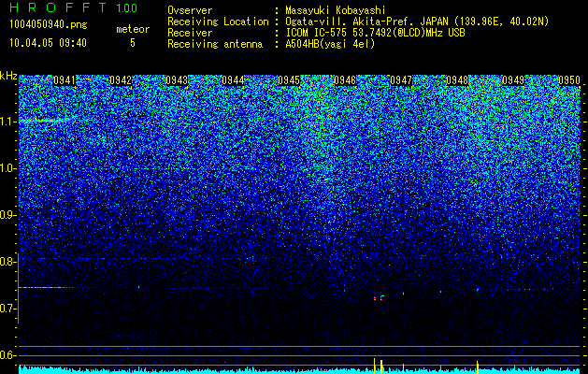
Task: Click the date stamp 10.04.05 09:40
Action: 48,43
